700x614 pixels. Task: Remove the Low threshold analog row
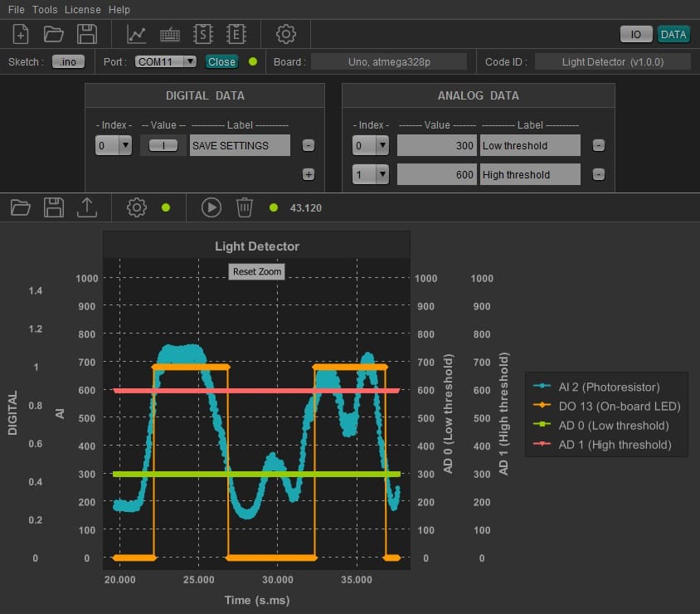point(598,145)
